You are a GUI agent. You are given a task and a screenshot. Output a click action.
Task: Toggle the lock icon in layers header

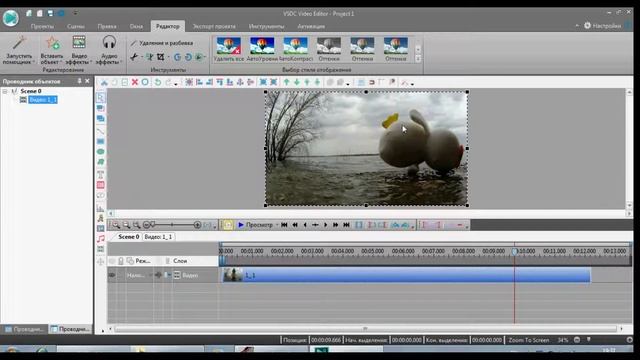pos(121,261)
